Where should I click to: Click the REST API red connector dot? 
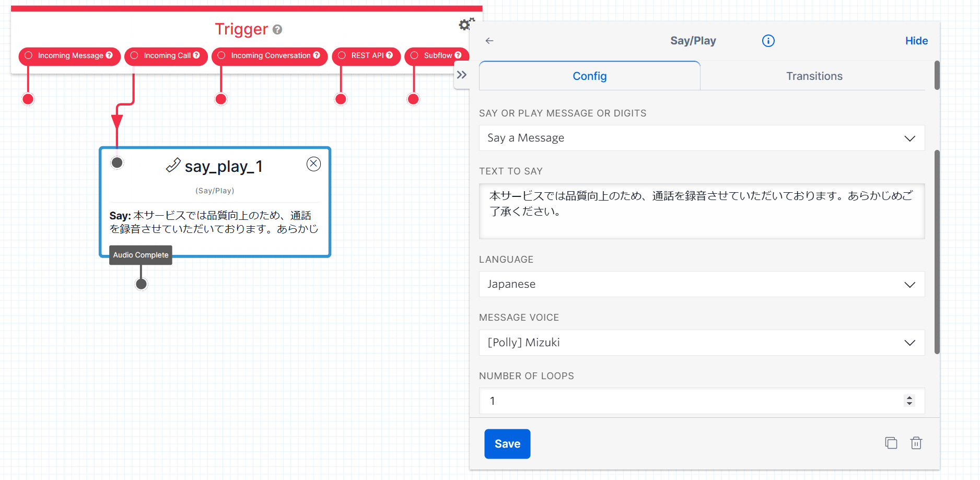(x=341, y=99)
